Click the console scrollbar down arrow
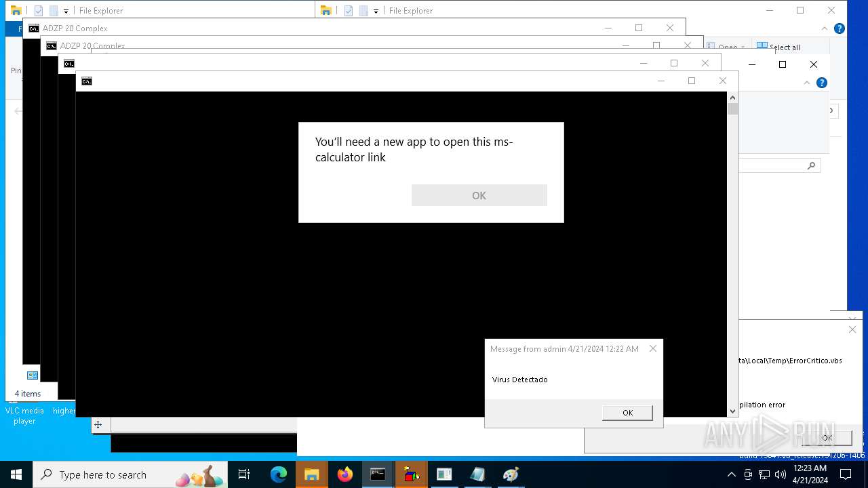 point(732,411)
